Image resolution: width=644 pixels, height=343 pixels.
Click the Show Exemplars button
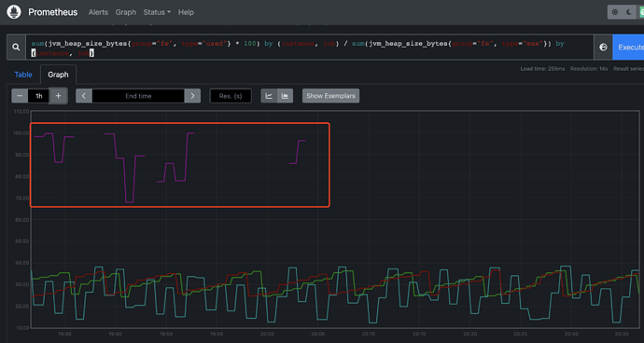coord(331,96)
